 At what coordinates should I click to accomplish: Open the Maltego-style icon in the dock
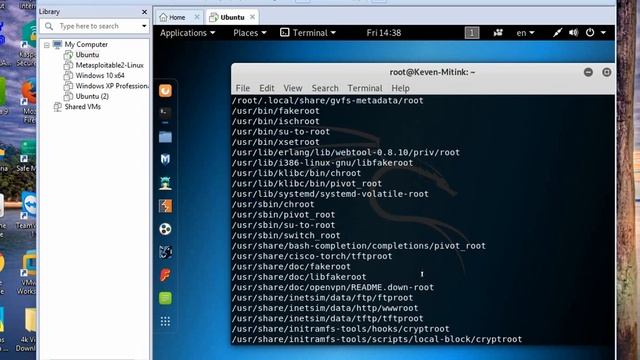coord(165,252)
